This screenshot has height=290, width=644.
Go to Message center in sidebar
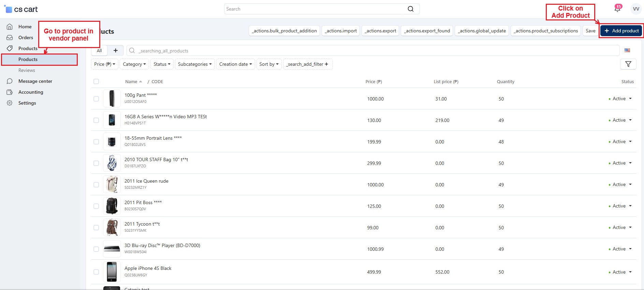tap(35, 81)
